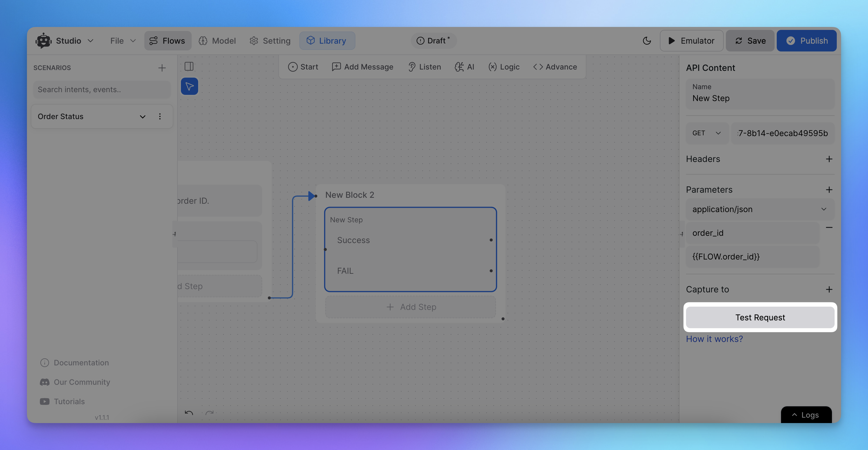868x450 pixels.
Task: Redo the last action
Action: (209, 413)
